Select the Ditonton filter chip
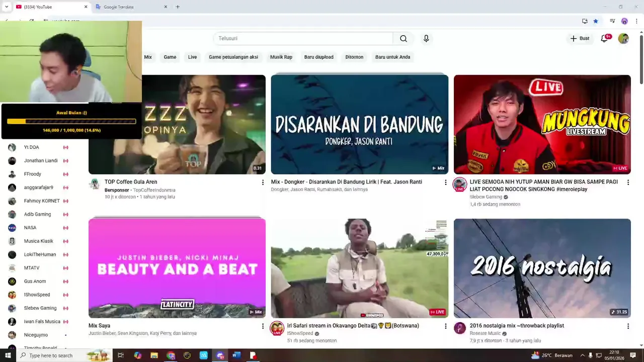The height and width of the screenshot is (362, 644). [354, 57]
